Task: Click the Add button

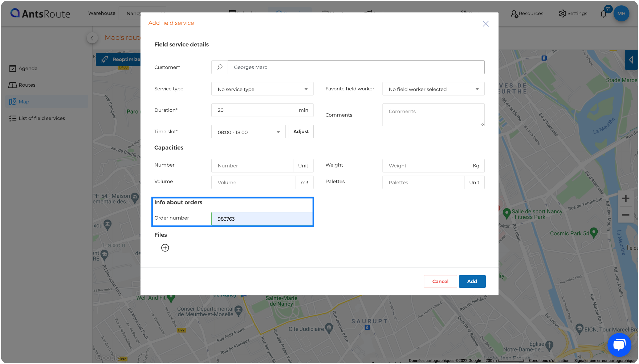Action: pos(472,281)
